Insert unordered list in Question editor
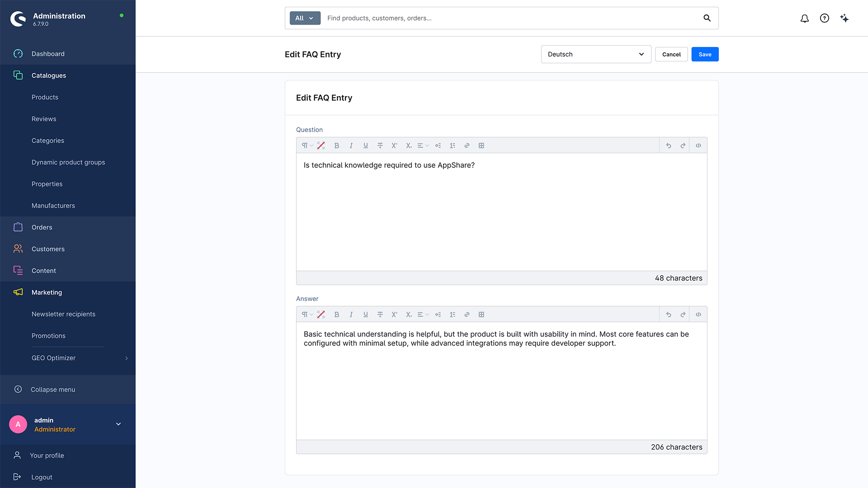The image size is (868, 488). tap(438, 145)
